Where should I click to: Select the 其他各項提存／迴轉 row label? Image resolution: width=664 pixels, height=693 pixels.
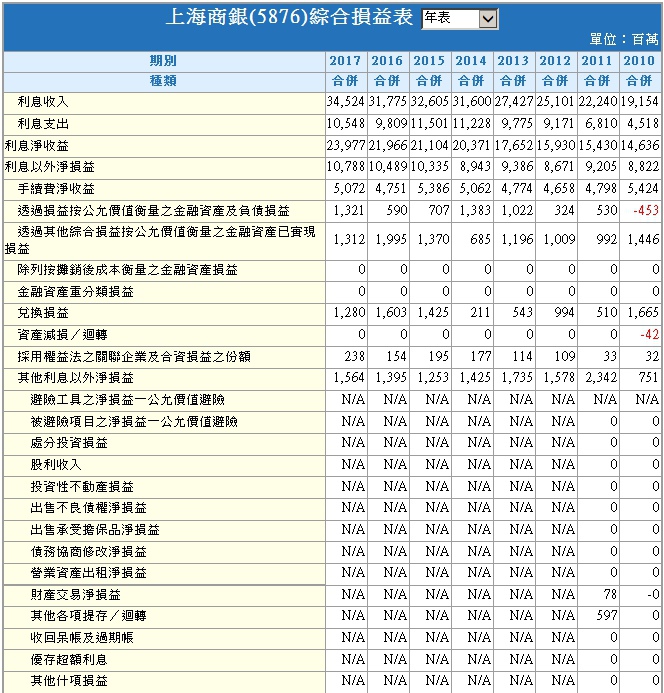[x=88, y=616]
